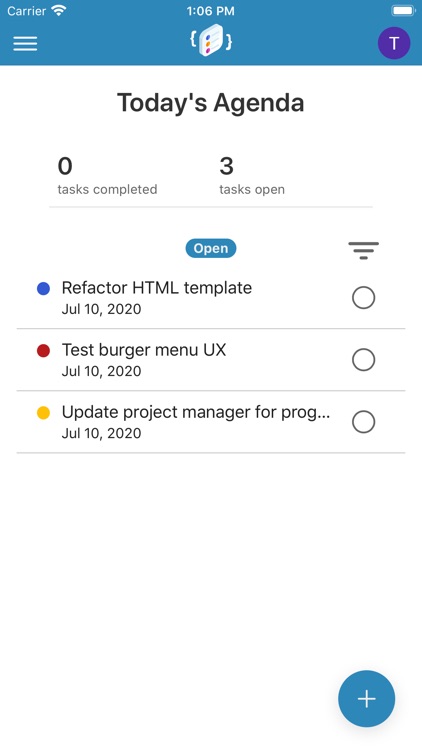Select the Open status chip
This screenshot has width=422, height=750.
coord(211,248)
